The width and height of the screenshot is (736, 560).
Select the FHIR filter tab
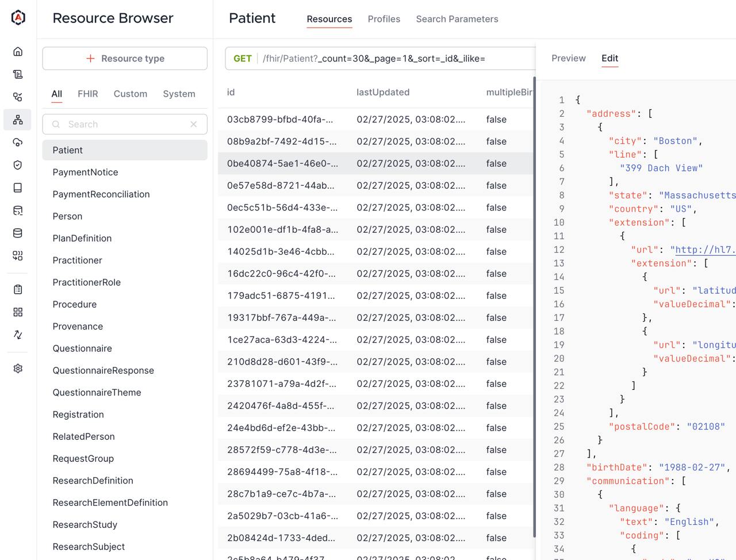point(88,94)
